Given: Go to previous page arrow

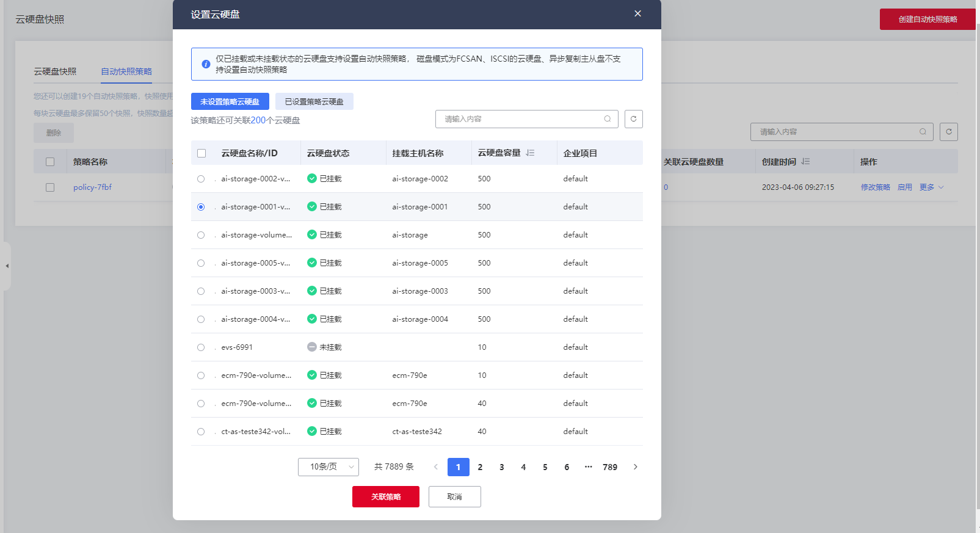Looking at the screenshot, I should [436, 467].
